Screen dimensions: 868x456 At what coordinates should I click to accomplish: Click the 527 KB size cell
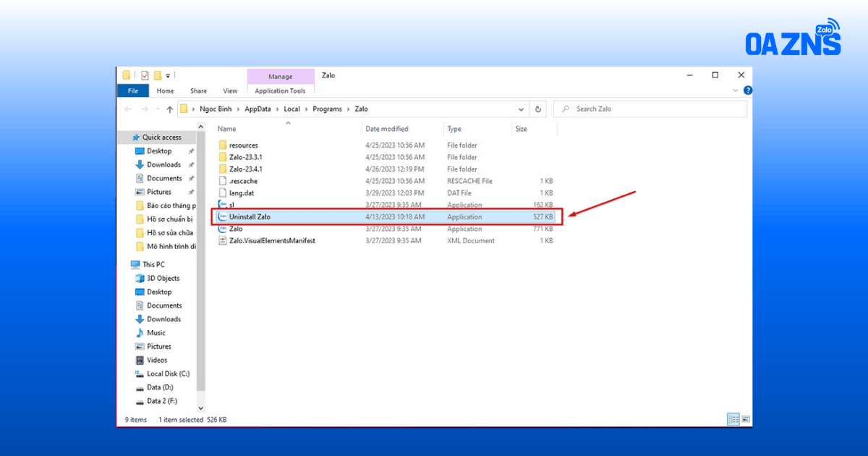(x=542, y=217)
